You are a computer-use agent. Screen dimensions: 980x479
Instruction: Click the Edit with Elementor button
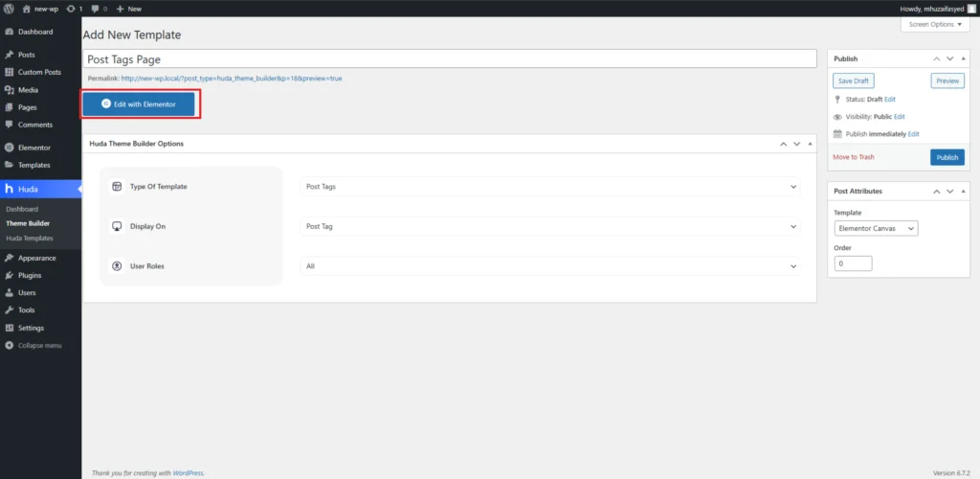click(141, 104)
